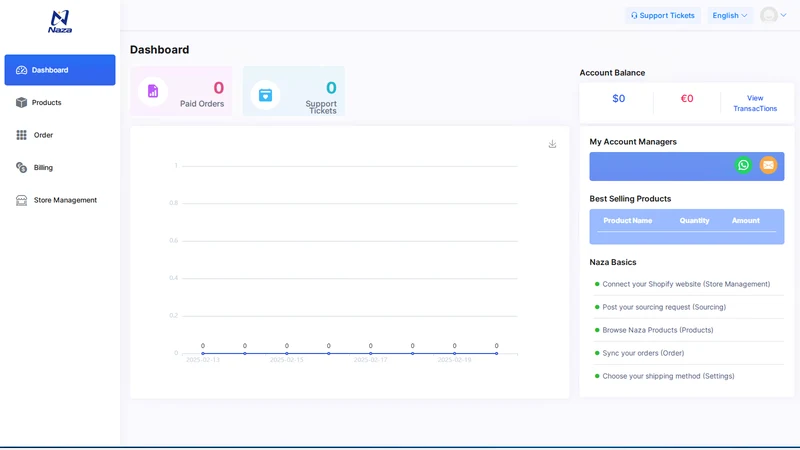Open the Paid Orders card
Viewport: 800px width, 450px height.
[181, 91]
